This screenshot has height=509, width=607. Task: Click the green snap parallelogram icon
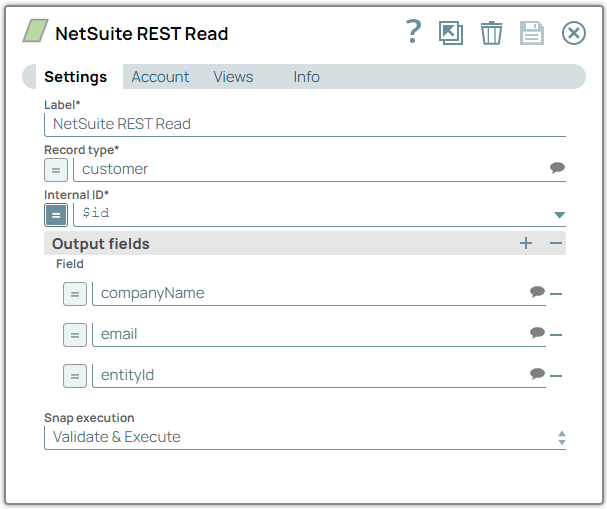tap(35, 31)
